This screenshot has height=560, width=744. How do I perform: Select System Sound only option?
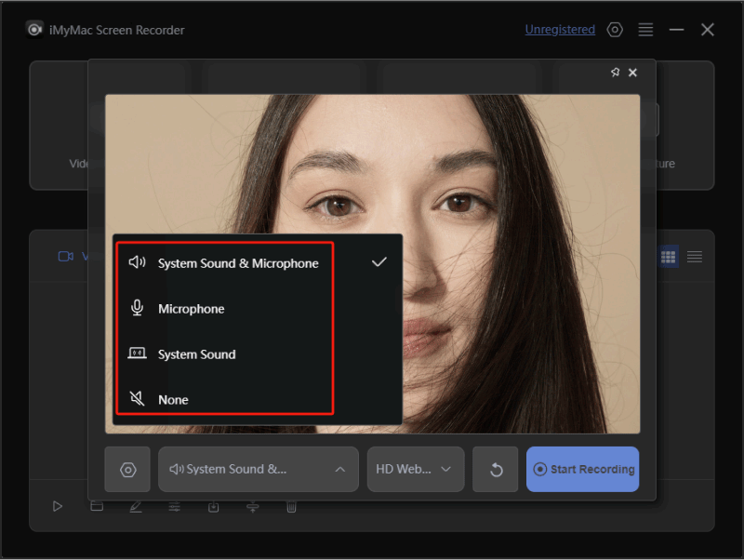[x=258, y=354]
